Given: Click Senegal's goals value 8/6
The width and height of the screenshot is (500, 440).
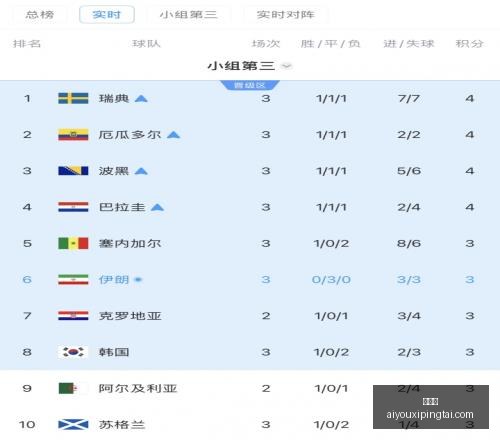Looking at the screenshot, I should click(x=409, y=243).
